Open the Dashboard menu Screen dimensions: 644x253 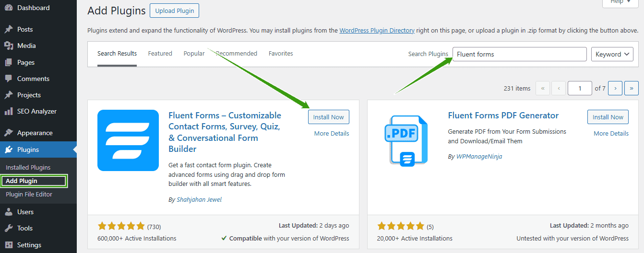tap(34, 8)
